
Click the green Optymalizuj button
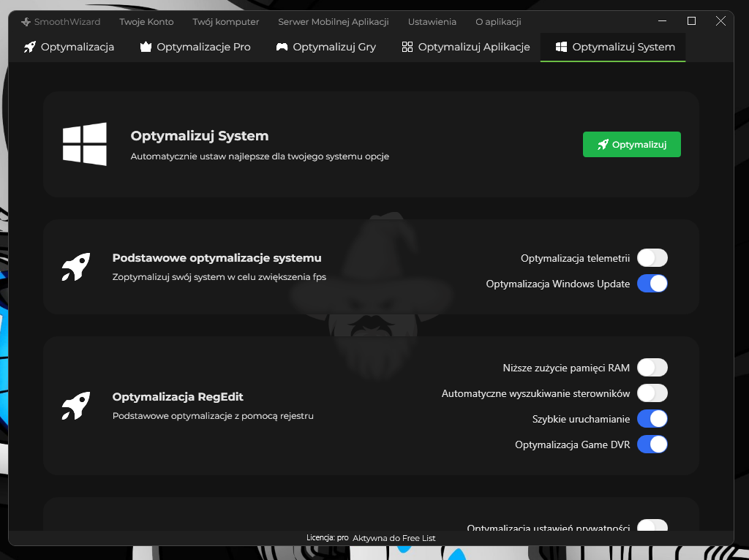click(x=631, y=144)
